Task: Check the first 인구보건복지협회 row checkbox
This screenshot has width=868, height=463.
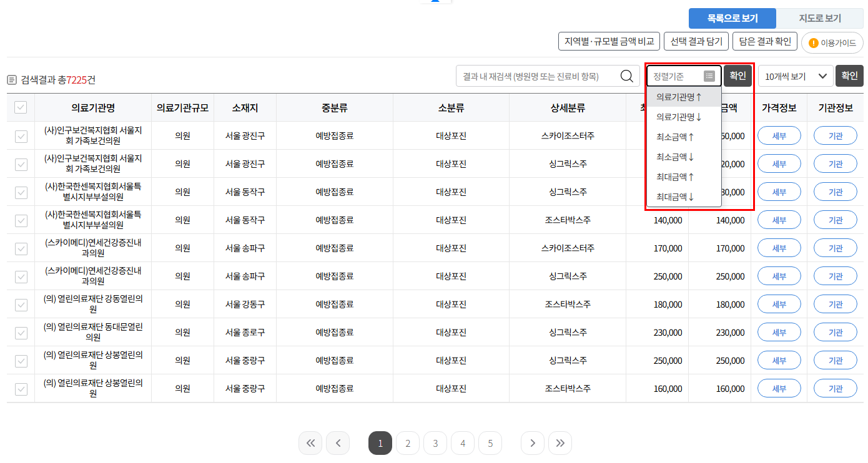Action: [21, 135]
